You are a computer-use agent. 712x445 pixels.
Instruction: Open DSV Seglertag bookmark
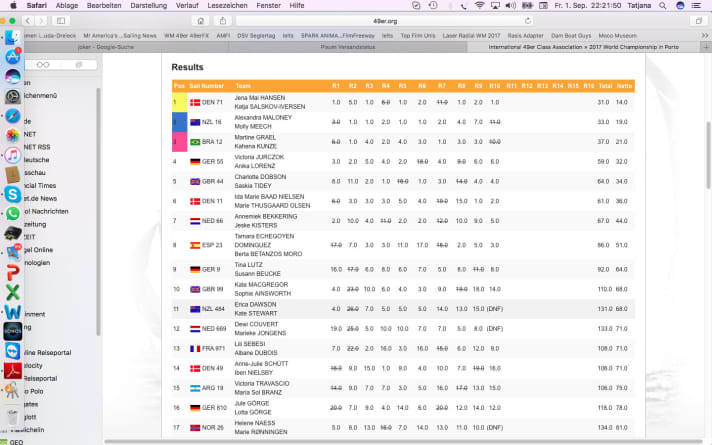256,35
